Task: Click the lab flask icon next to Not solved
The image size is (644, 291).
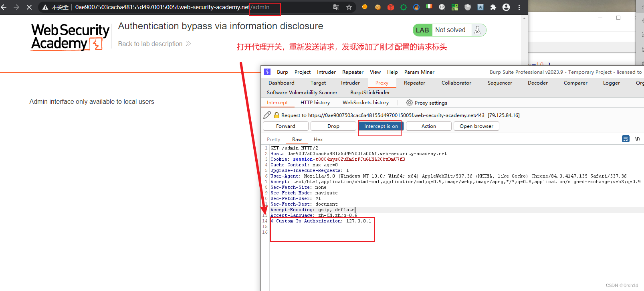Action: click(x=477, y=30)
